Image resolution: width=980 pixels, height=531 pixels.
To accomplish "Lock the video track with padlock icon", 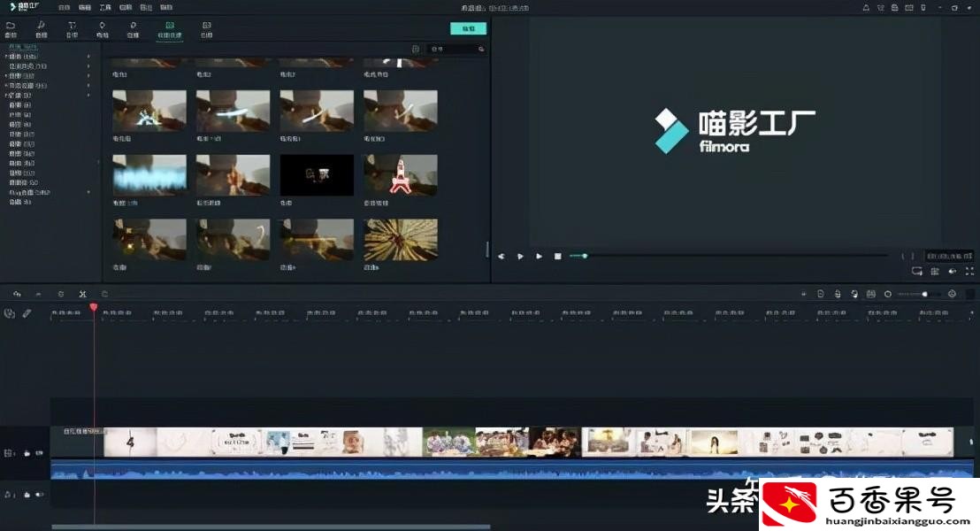I will click(27, 453).
